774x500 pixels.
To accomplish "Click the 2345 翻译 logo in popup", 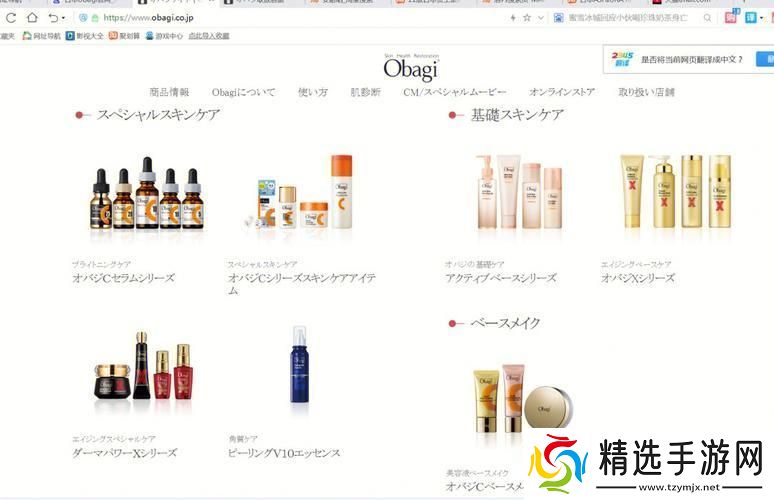I will [x=622, y=59].
